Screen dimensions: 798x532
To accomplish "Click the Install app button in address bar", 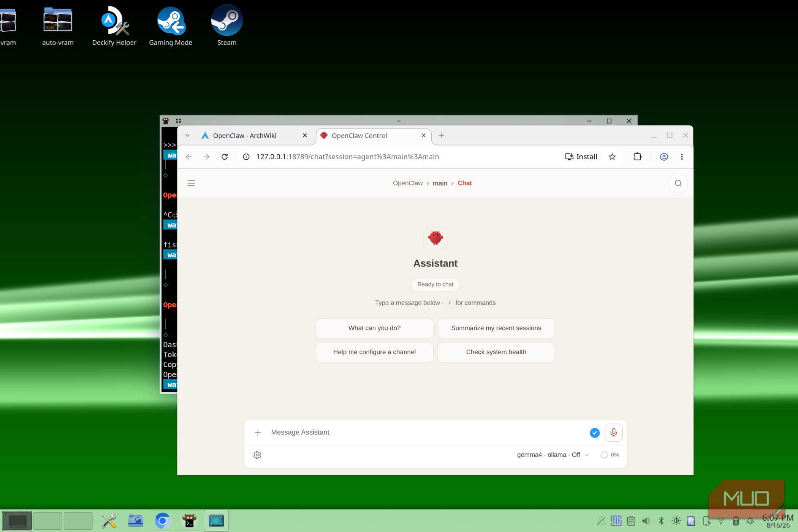I will coord(581,157).
